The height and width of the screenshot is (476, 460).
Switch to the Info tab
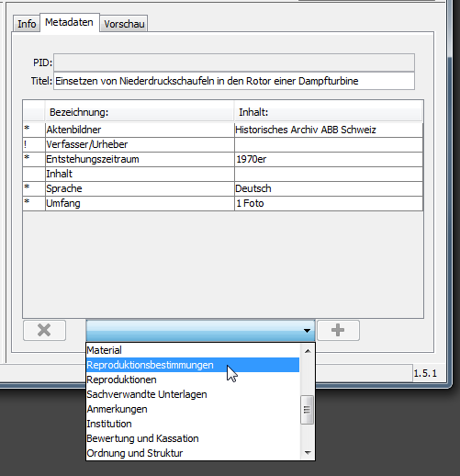[x=27, y=24]
